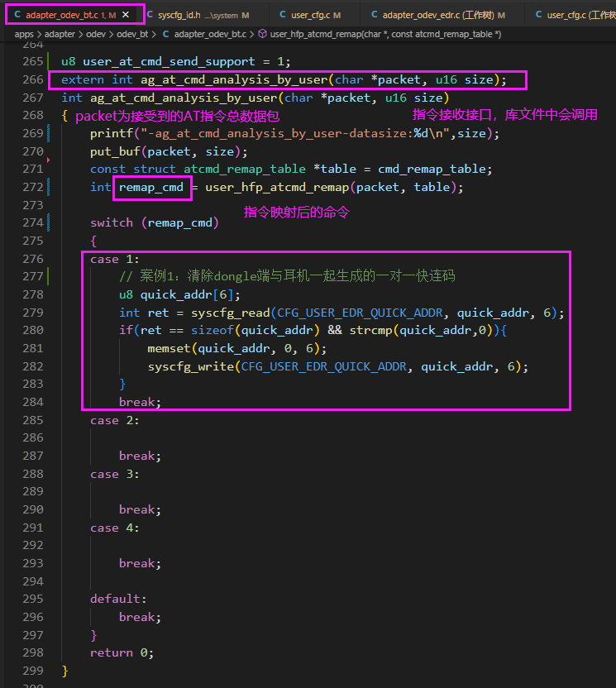The height and width of the screenshot is (688, 616).
Task: Close the adapter_odev_bt.c tab
Action: point(126,15)
